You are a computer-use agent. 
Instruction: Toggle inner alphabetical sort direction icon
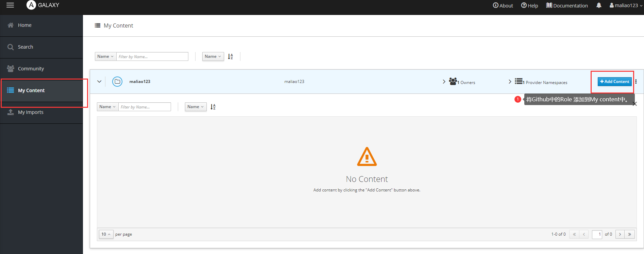click(213, 107)
